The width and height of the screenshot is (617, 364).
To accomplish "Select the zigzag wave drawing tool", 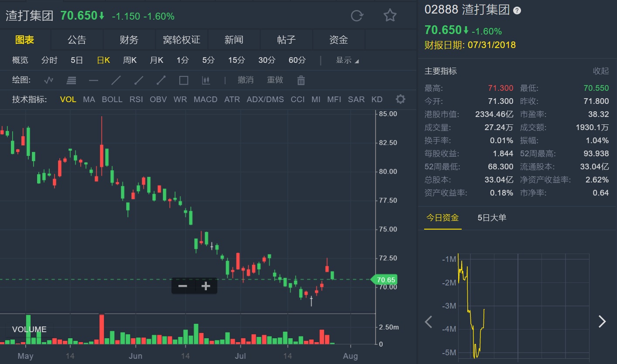I will pos(48,80).
